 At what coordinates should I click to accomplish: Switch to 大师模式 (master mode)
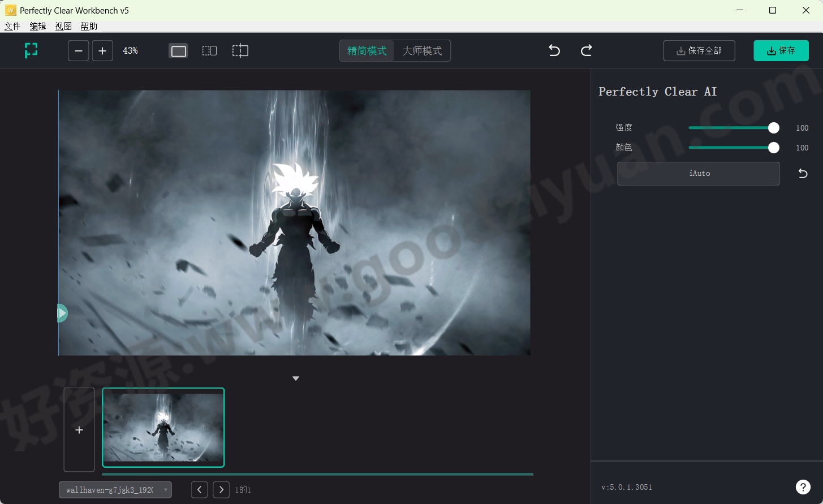click(x=422, y=51)
